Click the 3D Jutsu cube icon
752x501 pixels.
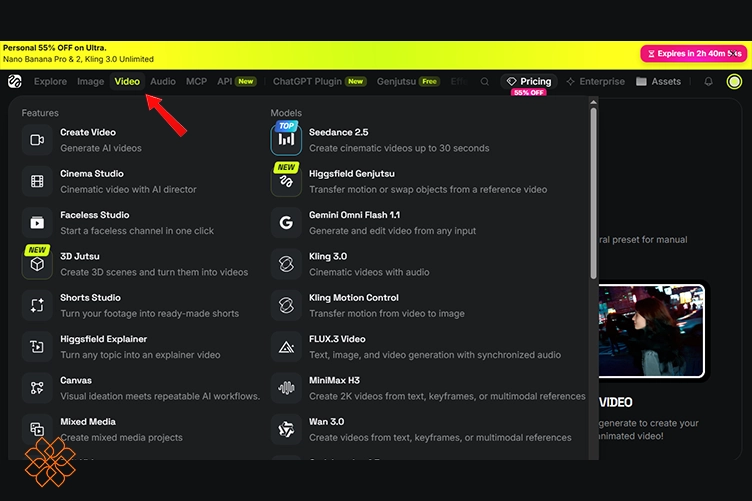pos(37,264)
